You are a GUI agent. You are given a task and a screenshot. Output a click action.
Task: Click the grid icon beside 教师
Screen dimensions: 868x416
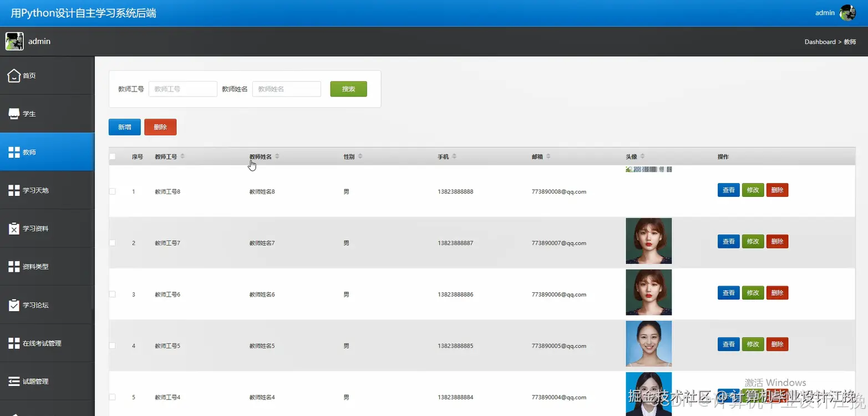click(x=14, y=152)
